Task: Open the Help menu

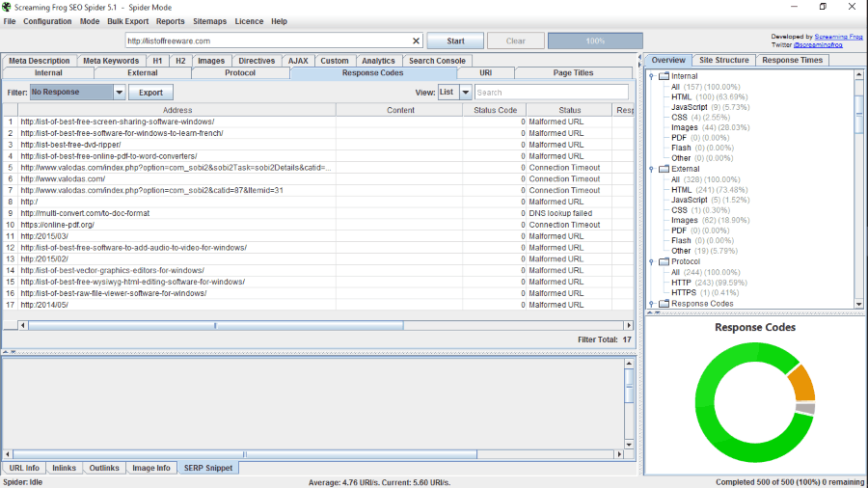Action: (279, 21)
